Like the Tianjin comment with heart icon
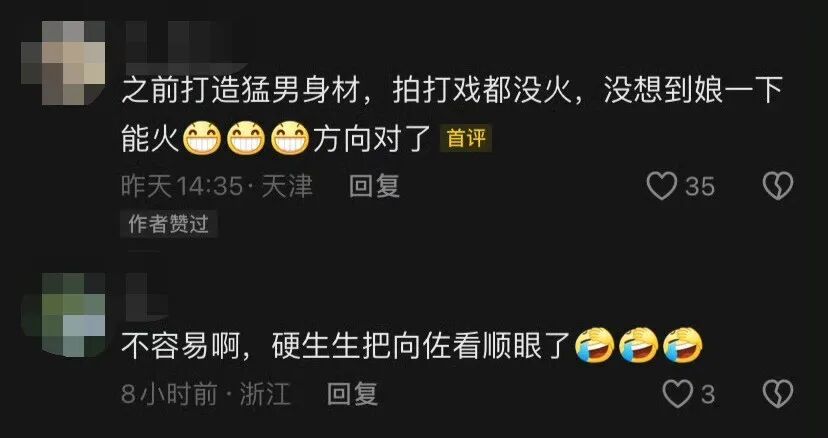This screenshot has width=828, height=438. (x=662, y=186)
